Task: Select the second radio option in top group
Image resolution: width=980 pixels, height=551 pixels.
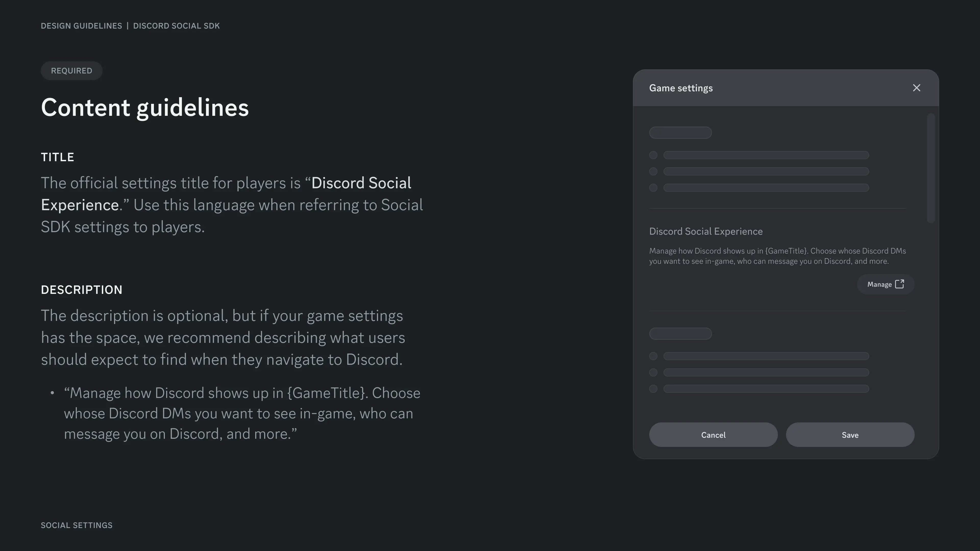Action: pos(654,171)
